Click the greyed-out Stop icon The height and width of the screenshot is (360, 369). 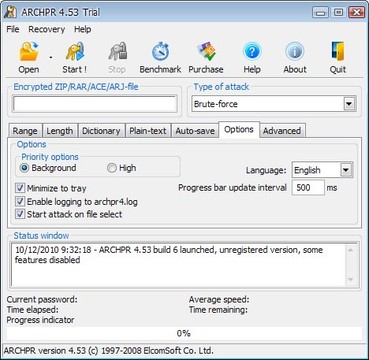click(117, 52)
